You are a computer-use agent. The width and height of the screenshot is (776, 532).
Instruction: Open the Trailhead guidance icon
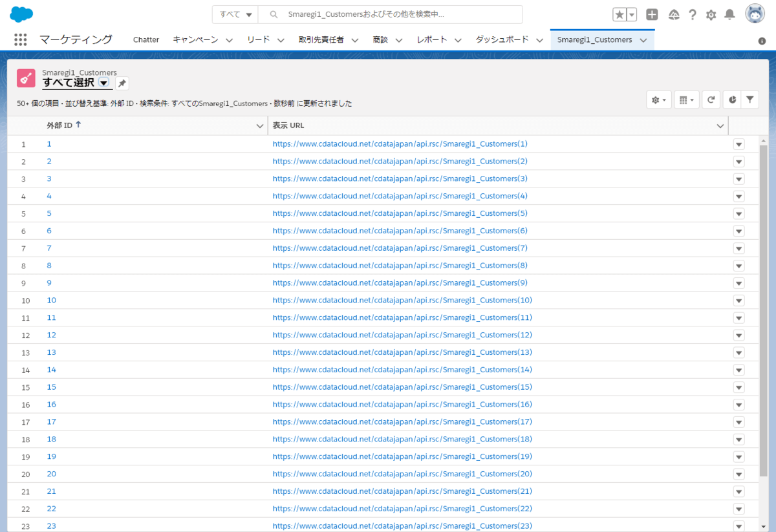pos(673,15)
